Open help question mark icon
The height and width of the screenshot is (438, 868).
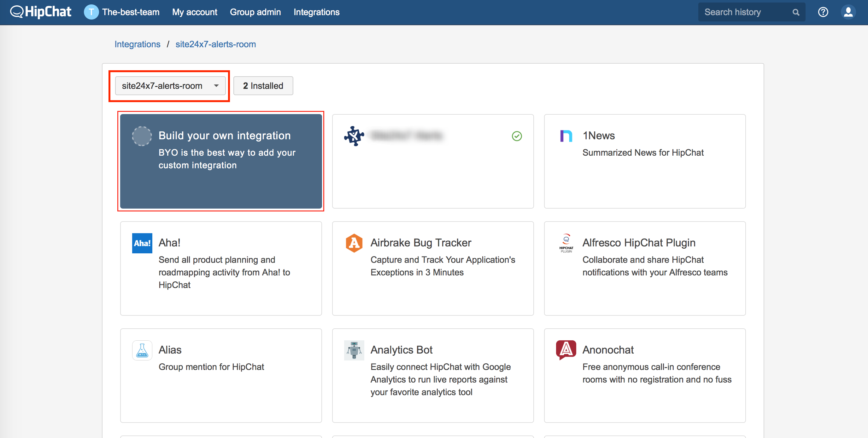point(823,12)
